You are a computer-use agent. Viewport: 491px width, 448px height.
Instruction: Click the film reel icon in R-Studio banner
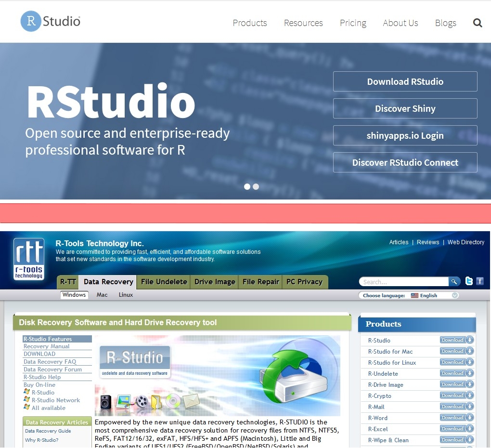(142, 401)
